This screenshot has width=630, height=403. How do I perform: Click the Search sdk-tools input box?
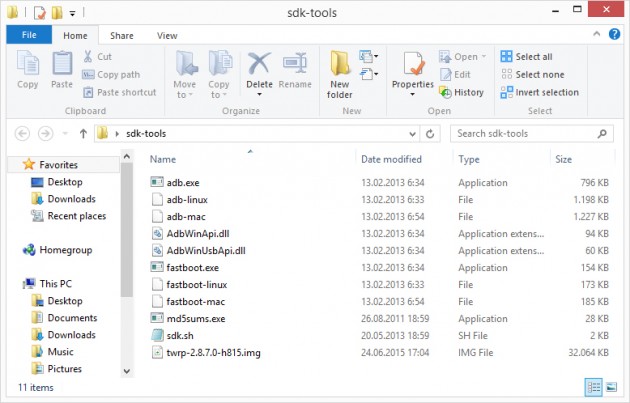pos(525,133)
